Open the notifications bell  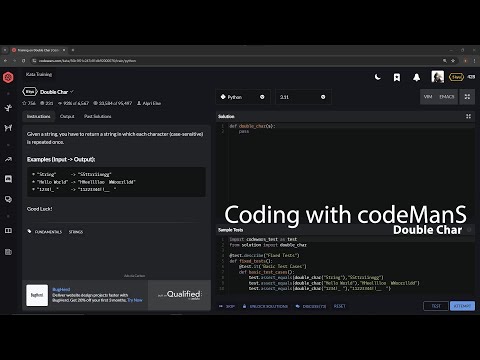click(x=416, y=77)
